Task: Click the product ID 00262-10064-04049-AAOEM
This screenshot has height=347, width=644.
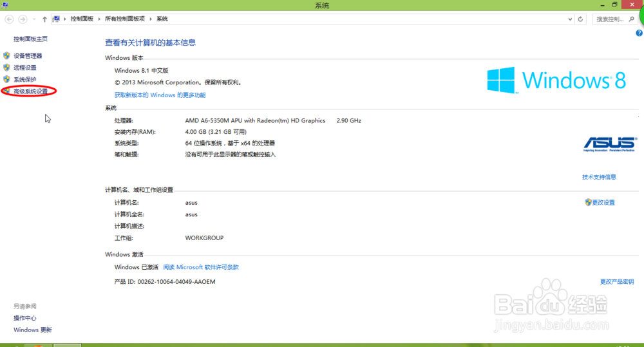Action: (x=176, y=282)
